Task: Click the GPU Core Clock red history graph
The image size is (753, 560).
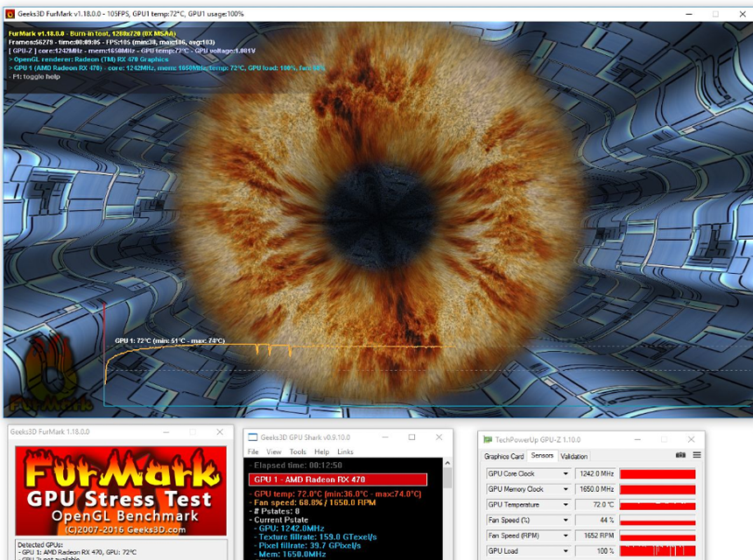Action: click(658, 473)
